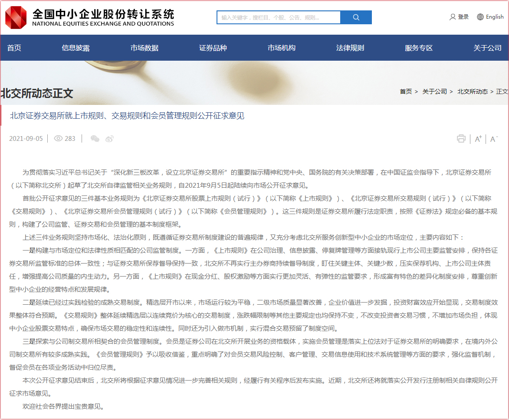Expand the 证券品种 menu

pyautogui.click(x=213, y=48)
